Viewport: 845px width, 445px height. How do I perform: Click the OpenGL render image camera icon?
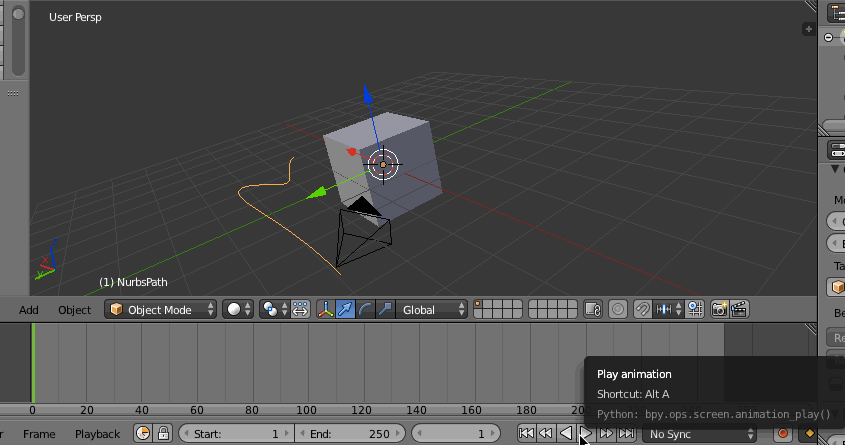click(719, 310)
